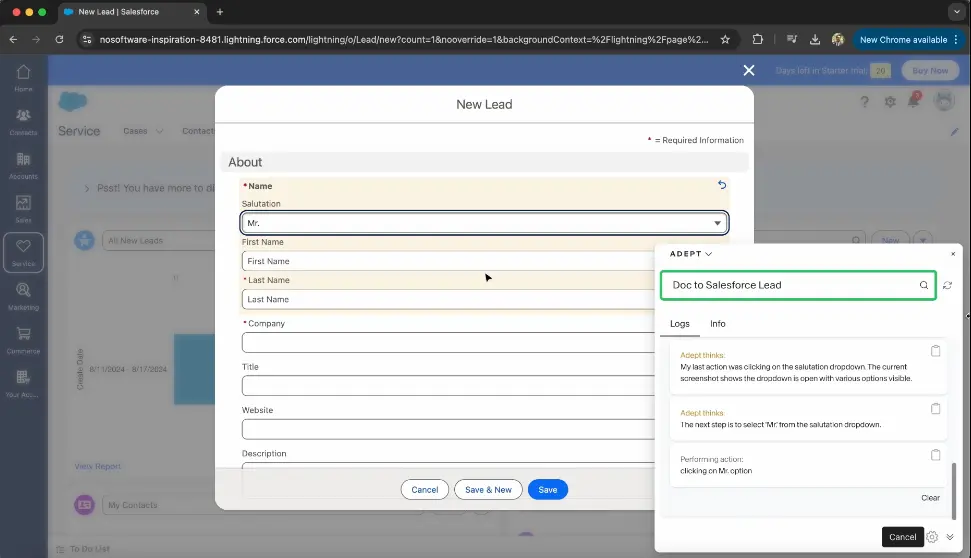Click the Salesforce cloud logo
Viewport: 971px width, 558px height.
point(73,101)
